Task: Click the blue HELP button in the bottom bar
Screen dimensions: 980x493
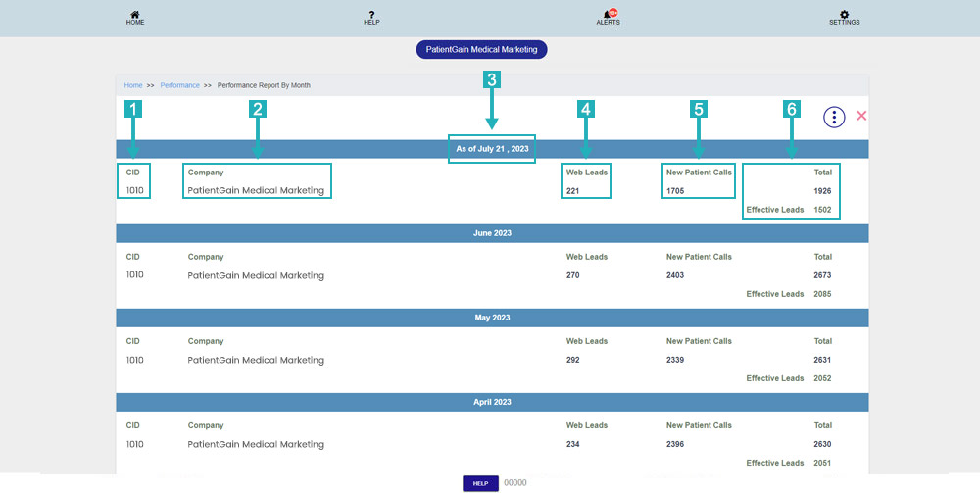Action: 480,483
